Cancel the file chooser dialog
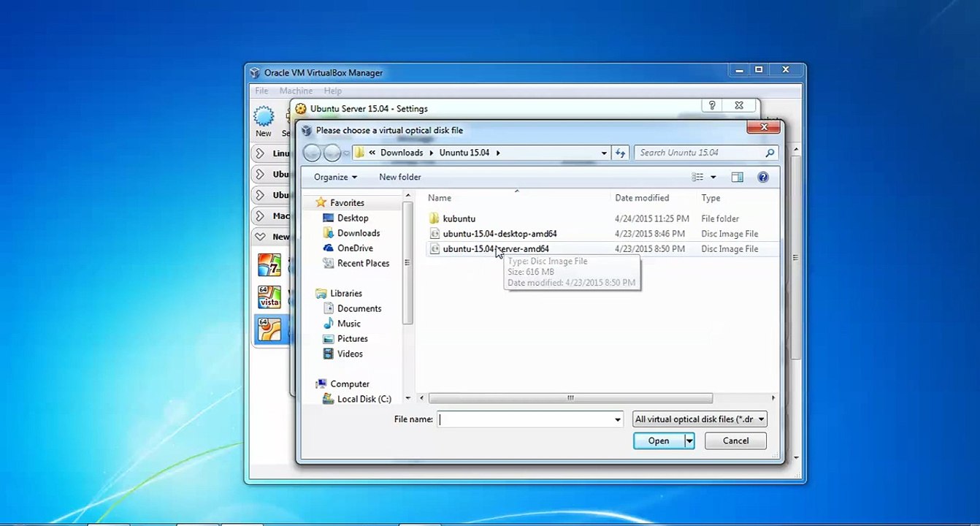980x526 pixels. click(735, 441)
